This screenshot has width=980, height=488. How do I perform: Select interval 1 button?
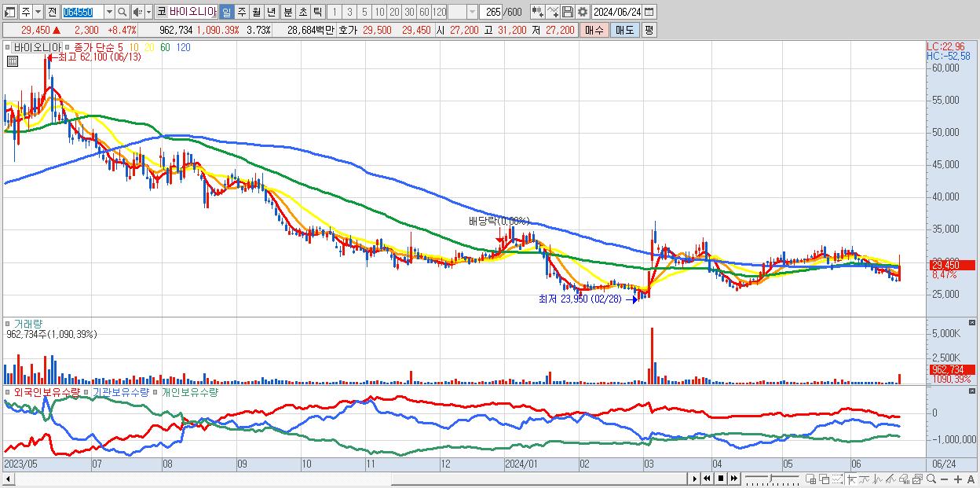(335, 13)
